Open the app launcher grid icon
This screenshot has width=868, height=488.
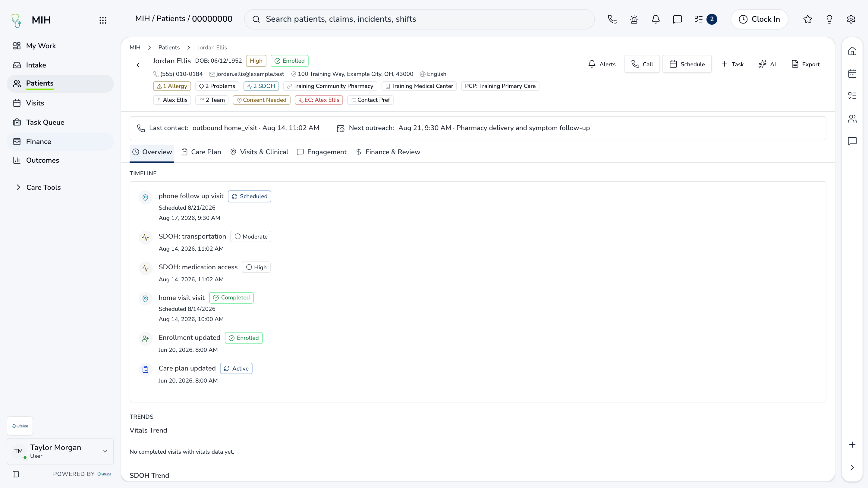103,20
